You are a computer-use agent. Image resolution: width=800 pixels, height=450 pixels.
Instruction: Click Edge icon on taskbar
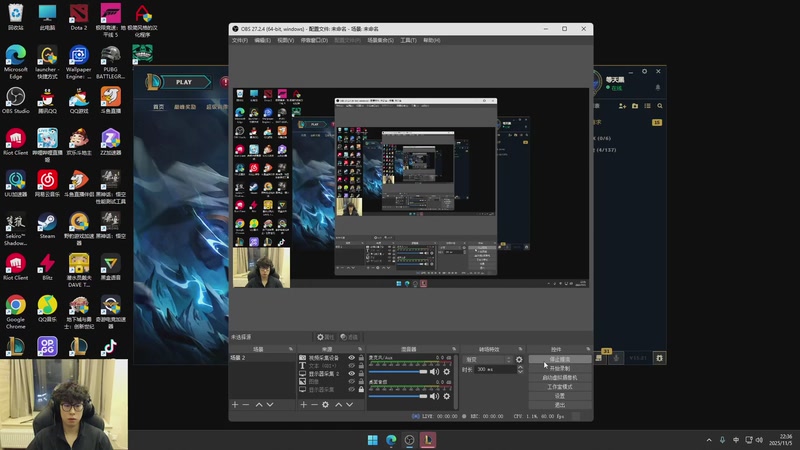click(x=391, y=440)
